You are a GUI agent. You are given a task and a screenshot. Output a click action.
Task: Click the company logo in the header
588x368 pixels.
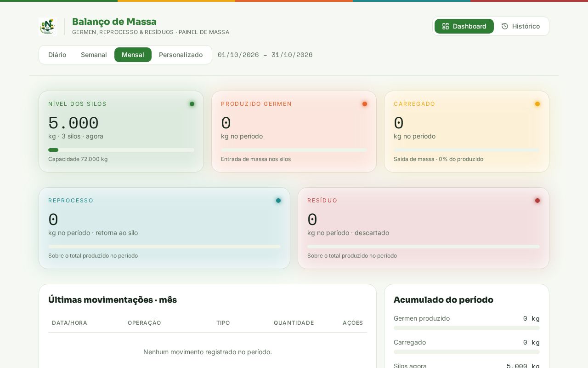click(47, 26)
